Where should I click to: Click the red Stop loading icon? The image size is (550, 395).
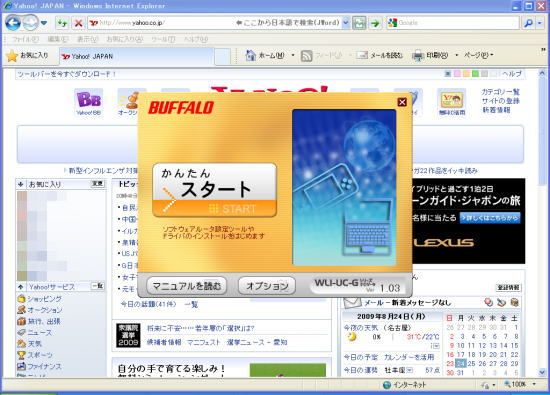[x=79, y=23]
